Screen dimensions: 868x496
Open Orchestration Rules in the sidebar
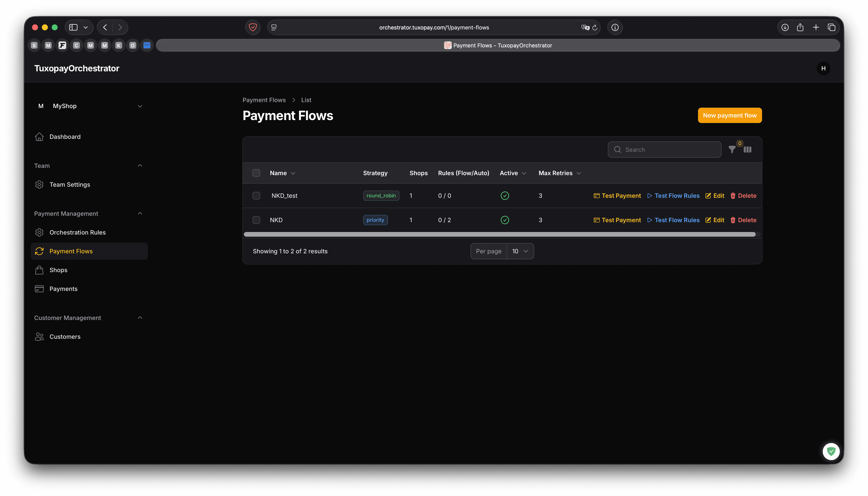coord(77,232)
